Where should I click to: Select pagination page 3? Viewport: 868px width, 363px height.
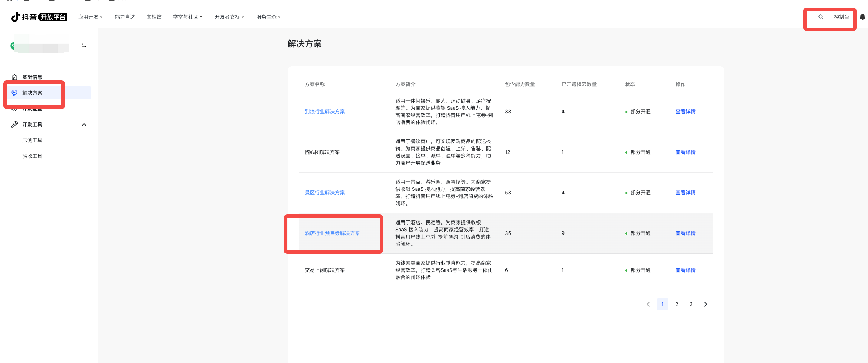[691, 304]
